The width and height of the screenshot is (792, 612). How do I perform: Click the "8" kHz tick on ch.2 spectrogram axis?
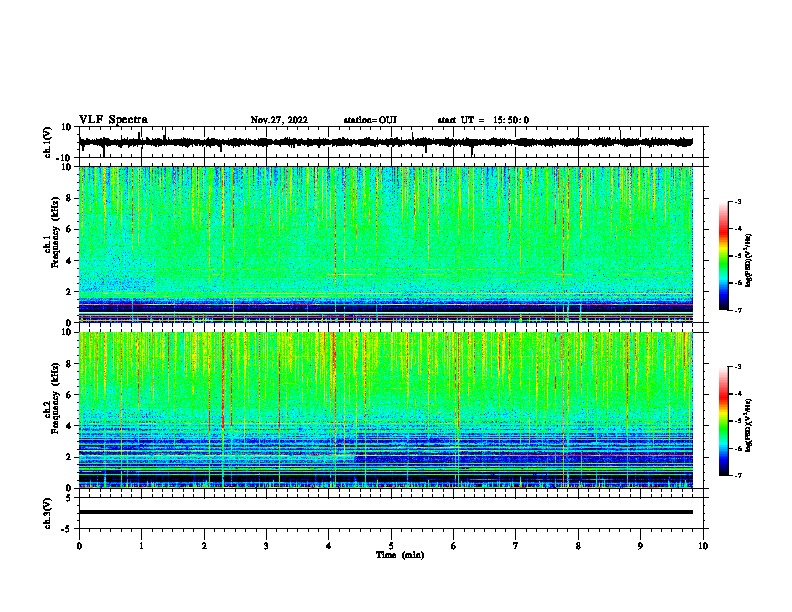(69, 364)
